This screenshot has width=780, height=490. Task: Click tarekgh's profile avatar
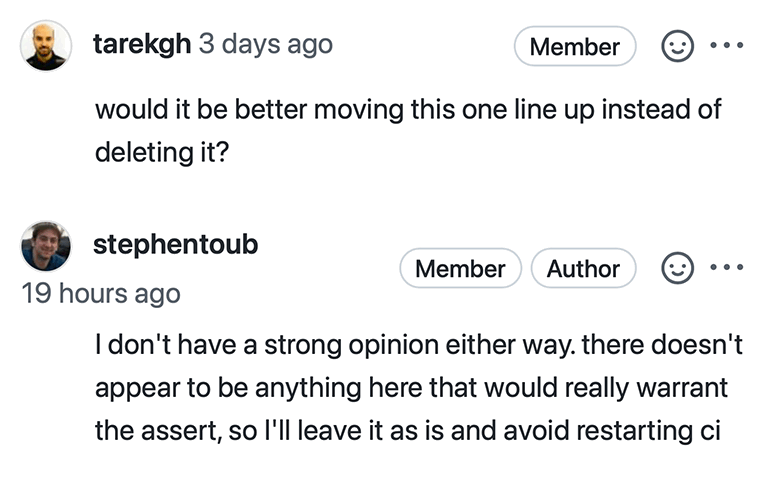pyautogui.click(x=46, y=46)
